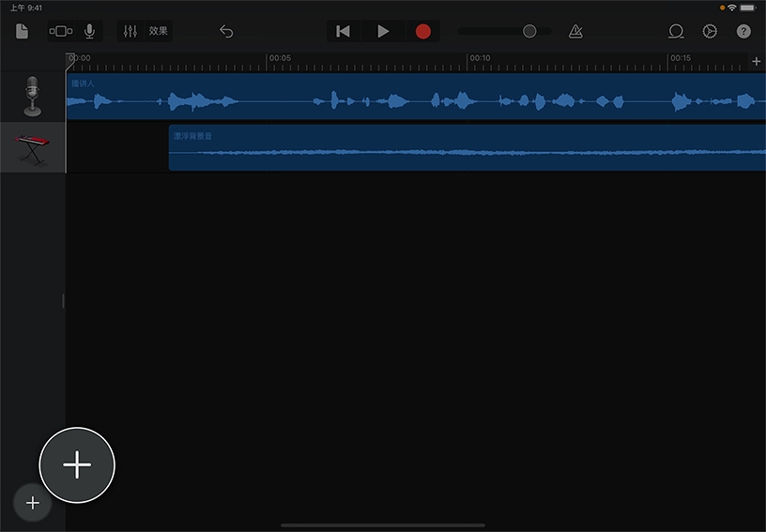Open the microphone instrument view

point(89,31)
